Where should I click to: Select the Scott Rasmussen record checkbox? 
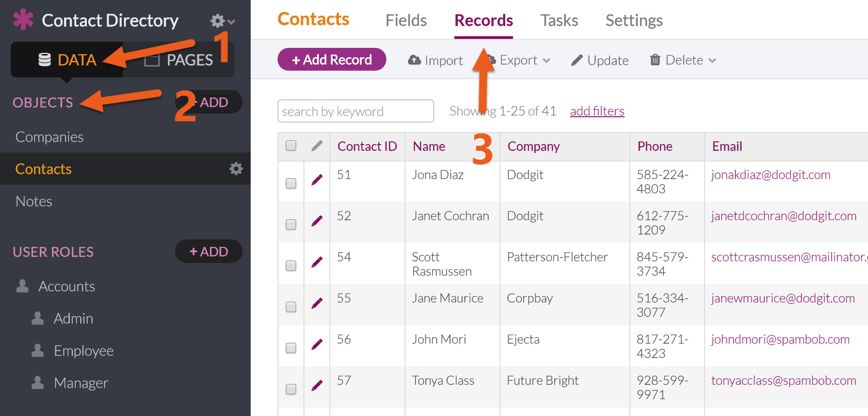291,265
